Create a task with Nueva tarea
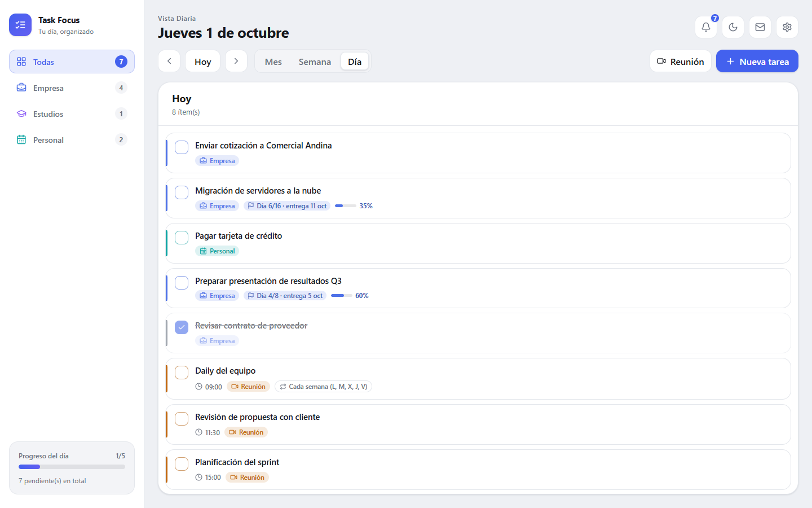 [757, 61]
